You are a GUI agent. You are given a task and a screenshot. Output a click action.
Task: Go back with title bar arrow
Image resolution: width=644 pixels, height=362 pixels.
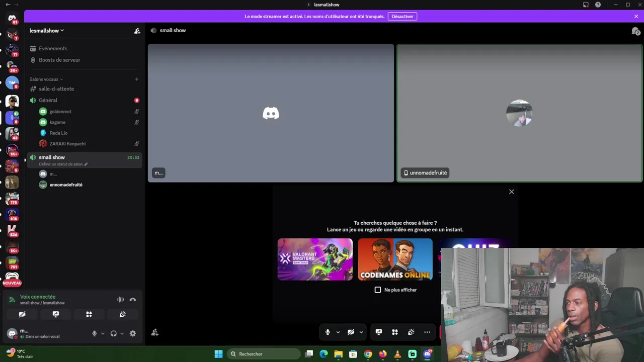pos(8,5)
